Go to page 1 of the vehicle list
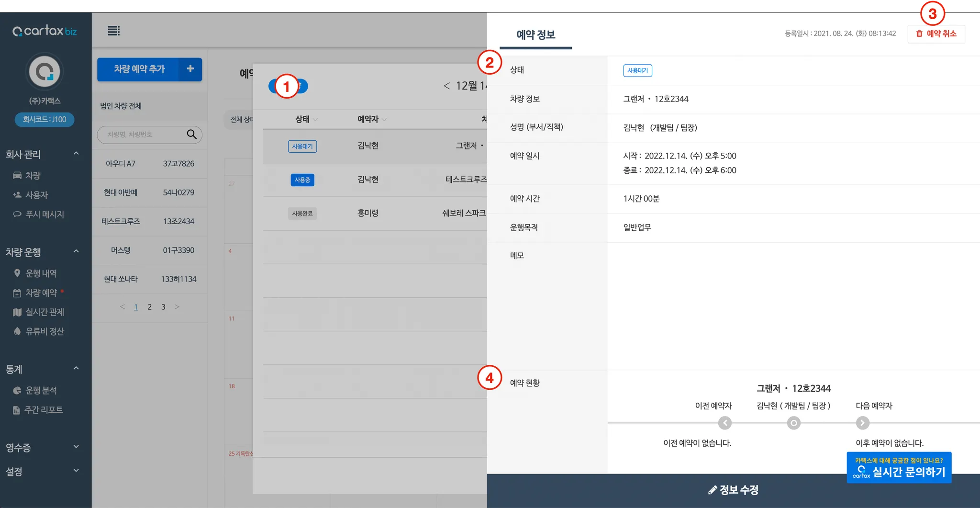This screenshot has height=508, width=980. (x=136, y=307)
